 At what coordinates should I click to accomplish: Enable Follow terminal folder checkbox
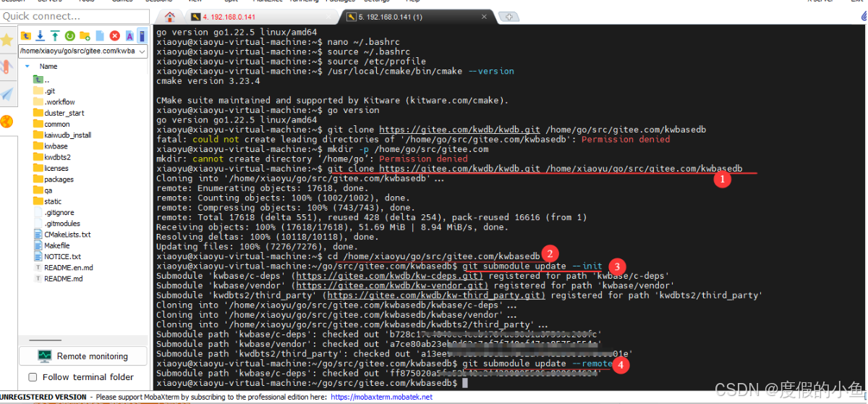(x=33, y=377)
